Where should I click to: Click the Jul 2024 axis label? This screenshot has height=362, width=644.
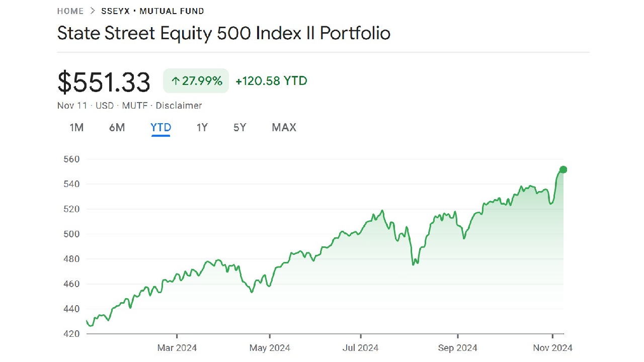point(360,348)
